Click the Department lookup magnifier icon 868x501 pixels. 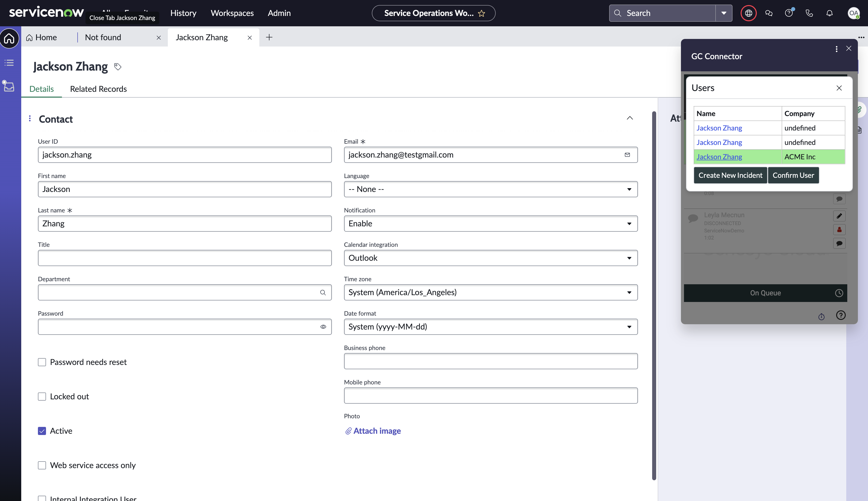coord(323,292)
